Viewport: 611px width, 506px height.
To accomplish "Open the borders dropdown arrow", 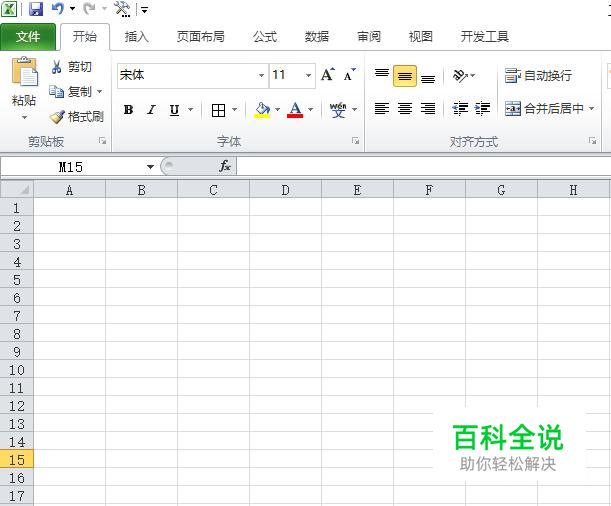I will pos(235,109).
